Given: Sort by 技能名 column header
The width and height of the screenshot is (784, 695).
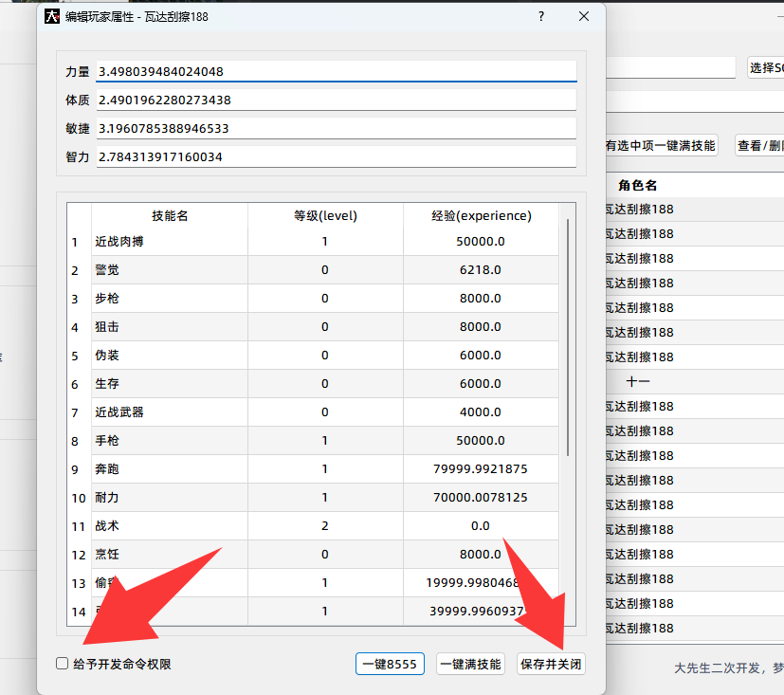Looking at the screenshot, I should coord(170,215).
